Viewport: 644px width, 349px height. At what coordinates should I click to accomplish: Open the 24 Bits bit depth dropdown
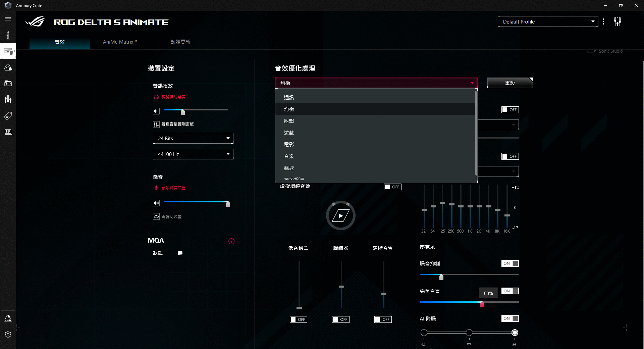(193, 138)
